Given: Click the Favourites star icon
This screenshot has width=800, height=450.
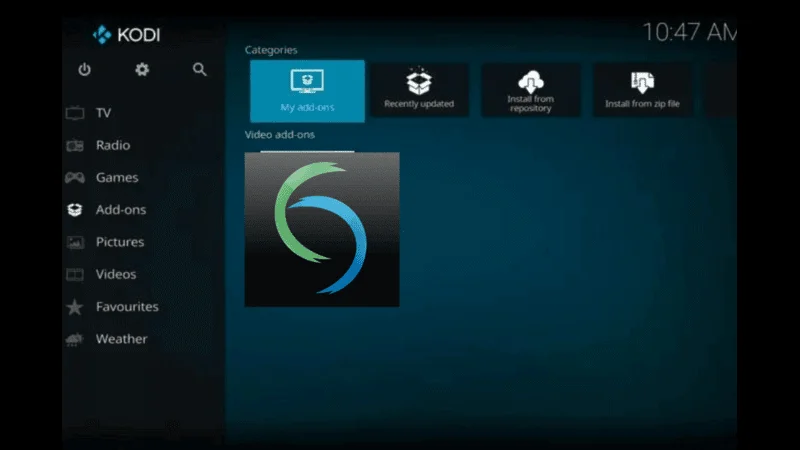Looking at the screenshot, I should point(75,307).
